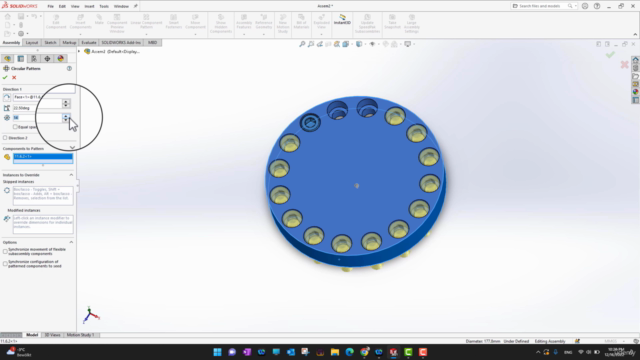Open Design Library icon in task pane
This screenshot has width=640, height=360.
pos(636,68)
